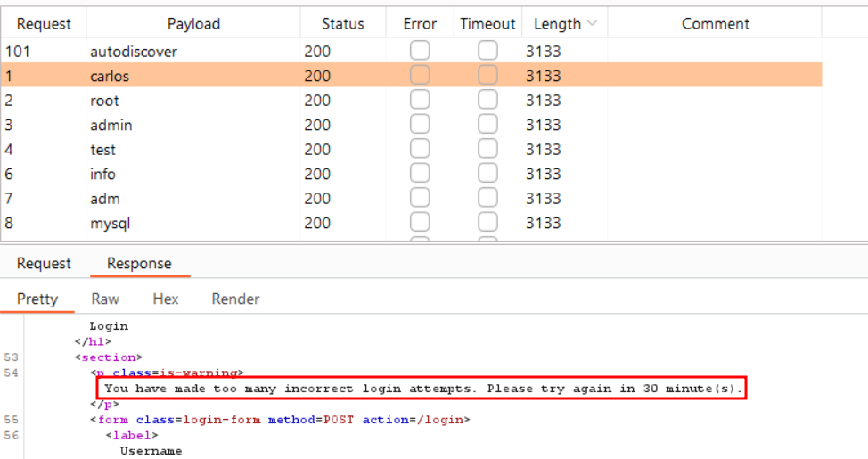Open the Hex view tab
This screenshot has height=459, width=868.
166,299
